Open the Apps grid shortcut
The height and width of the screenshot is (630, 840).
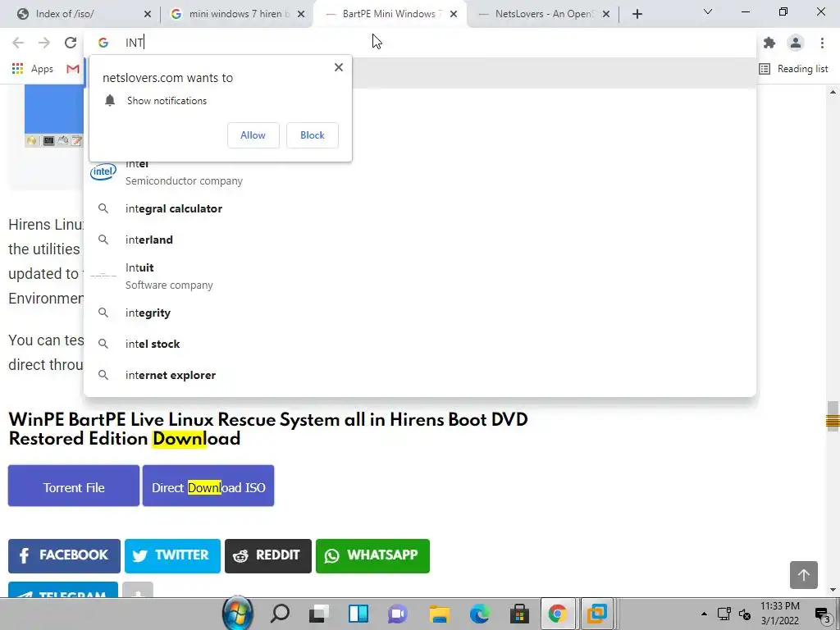click(x=33, y=69)
